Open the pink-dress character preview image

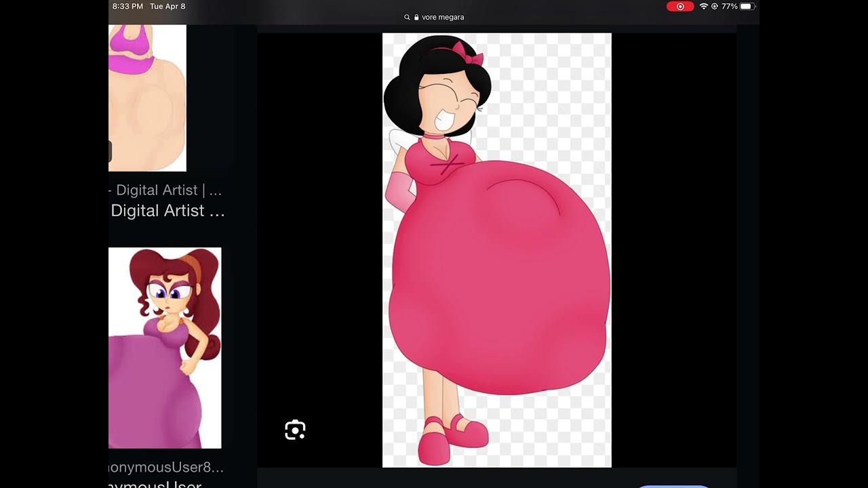(x=497, y=250)
